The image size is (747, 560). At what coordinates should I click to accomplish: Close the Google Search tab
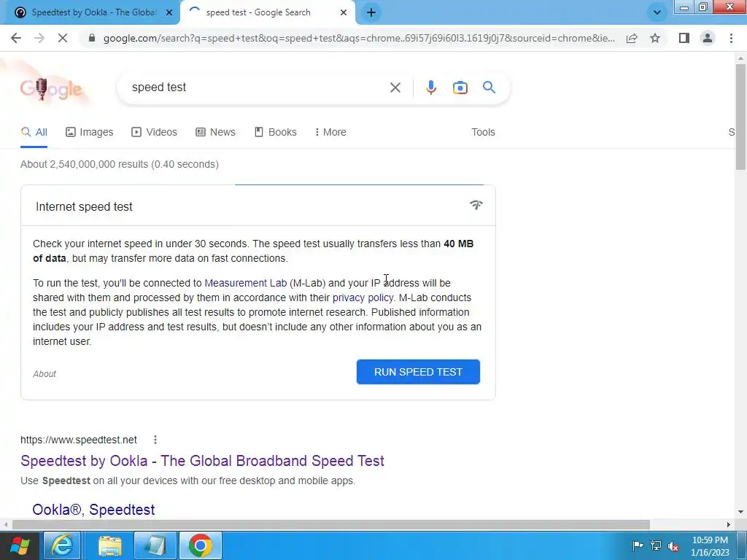(x=344, y=12)
